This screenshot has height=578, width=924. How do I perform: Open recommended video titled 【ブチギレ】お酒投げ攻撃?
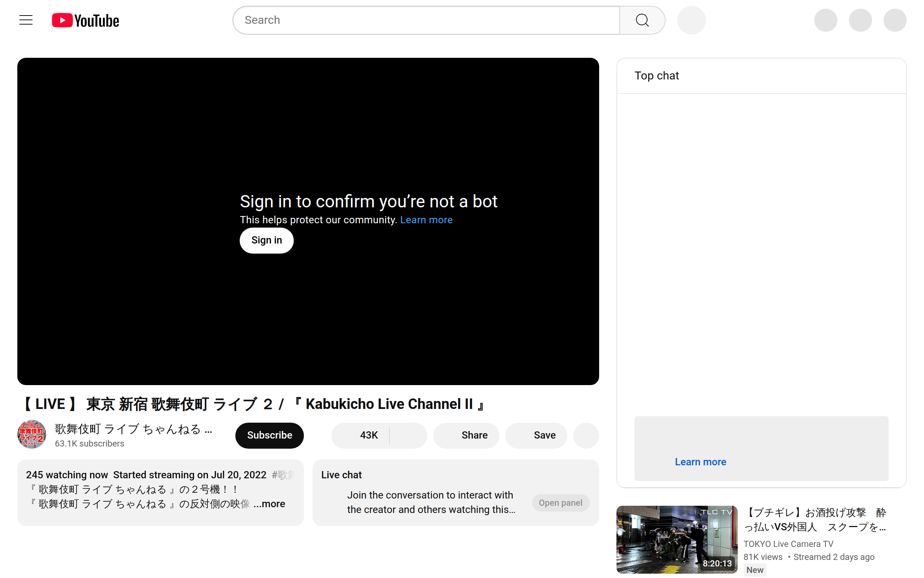point(814,519)
